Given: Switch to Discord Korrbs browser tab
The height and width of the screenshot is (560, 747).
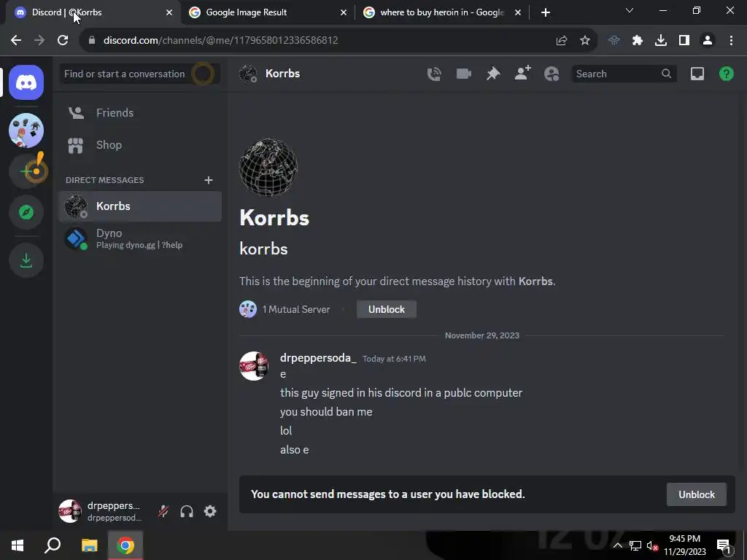Looking at the screenshot, I should [x=93, y=12].
